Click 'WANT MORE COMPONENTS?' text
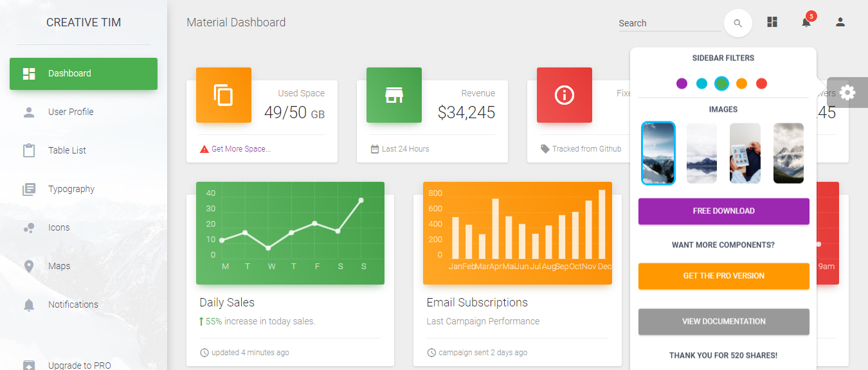868x370 pixels. (723, 245)
